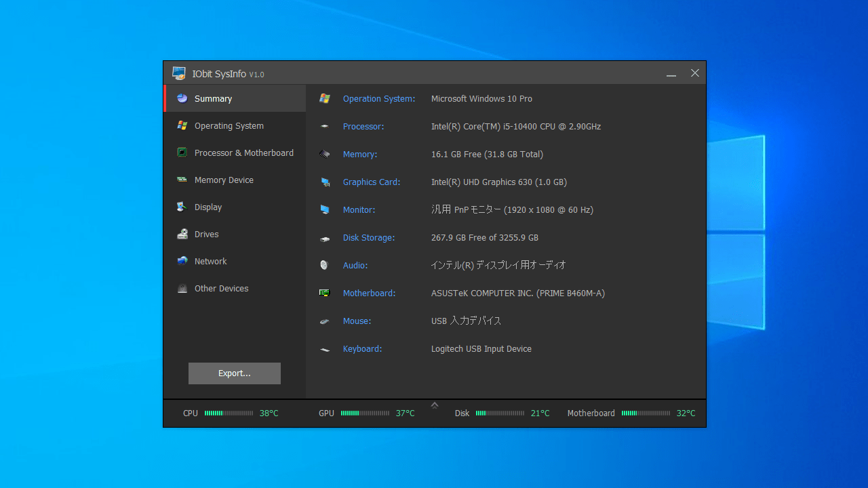Click the Processor: label link
The image size is (868, 488).
click(x=363, y=126)
